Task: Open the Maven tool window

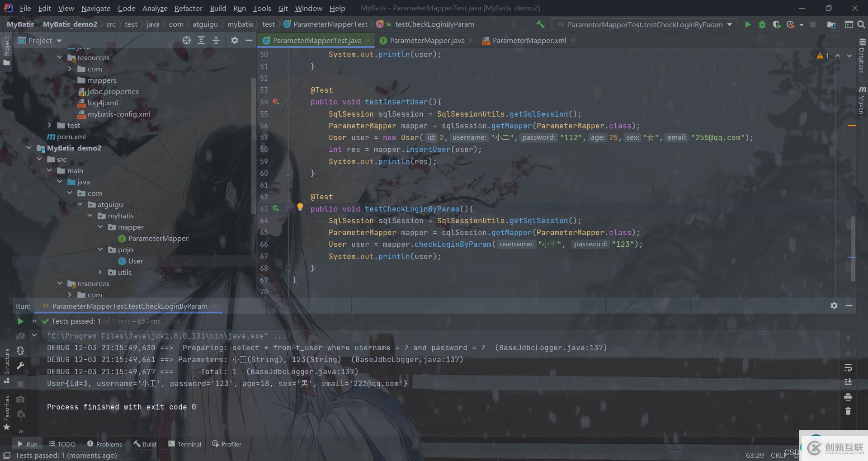Action: pyautogui.click(x=862, y=100)
